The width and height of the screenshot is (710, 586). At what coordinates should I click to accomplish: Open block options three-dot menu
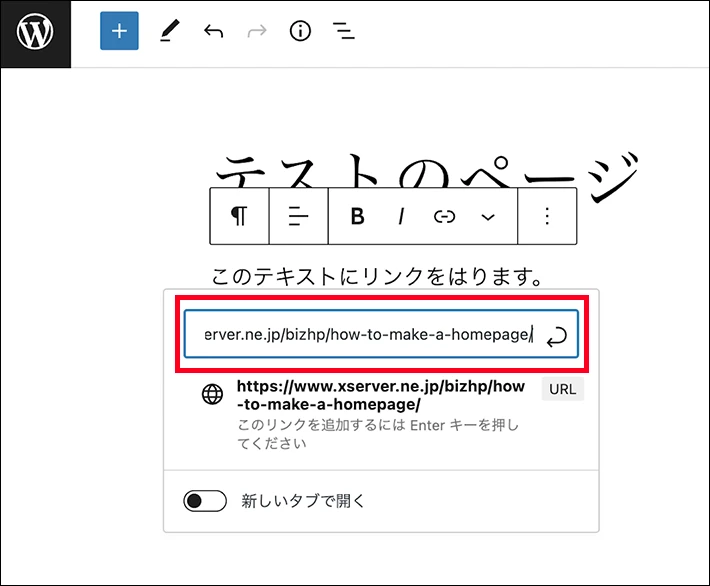547,216
